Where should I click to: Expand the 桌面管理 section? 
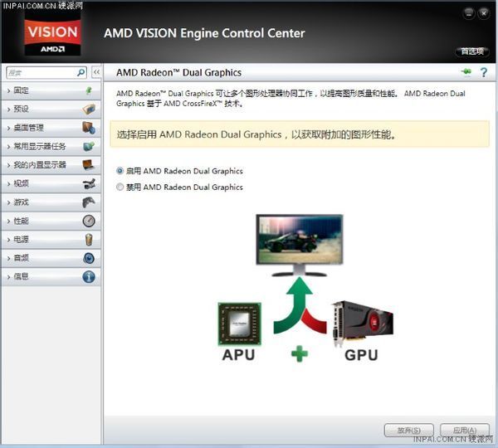point(51,128)
